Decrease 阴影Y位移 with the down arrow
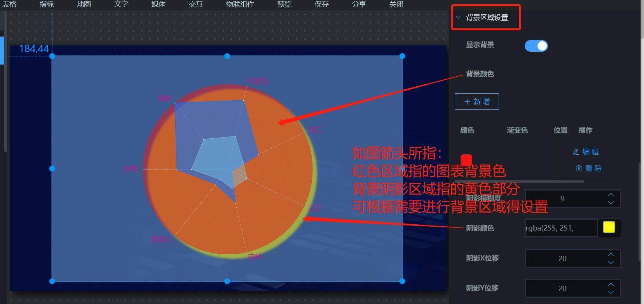This screenshot has width=644, height=304. coord(611,293)
